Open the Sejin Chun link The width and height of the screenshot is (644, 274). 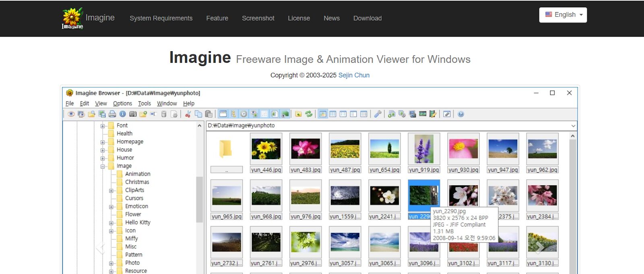(x=354, y=75)
